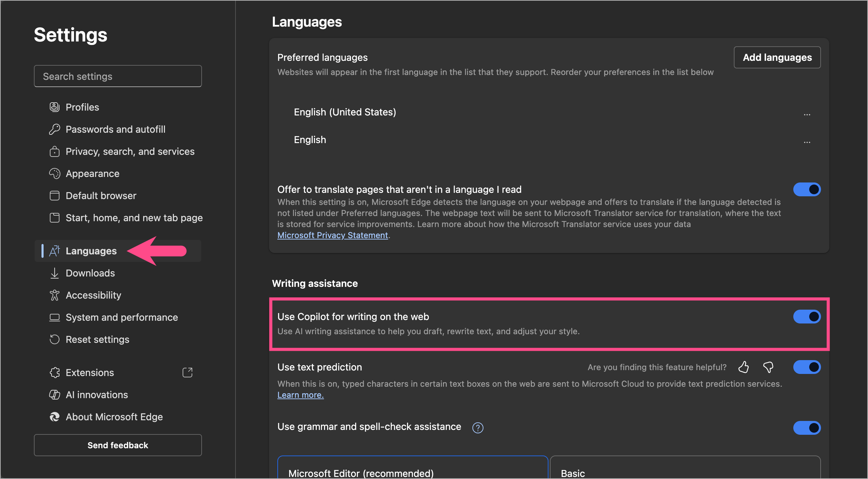
Task: Click the AI innovations icon
Action: tap(55, 395)
